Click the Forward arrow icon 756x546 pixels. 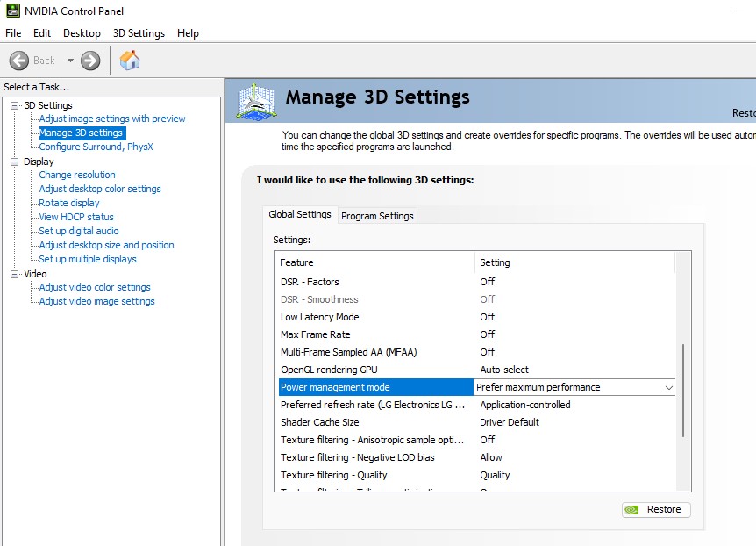90,61
